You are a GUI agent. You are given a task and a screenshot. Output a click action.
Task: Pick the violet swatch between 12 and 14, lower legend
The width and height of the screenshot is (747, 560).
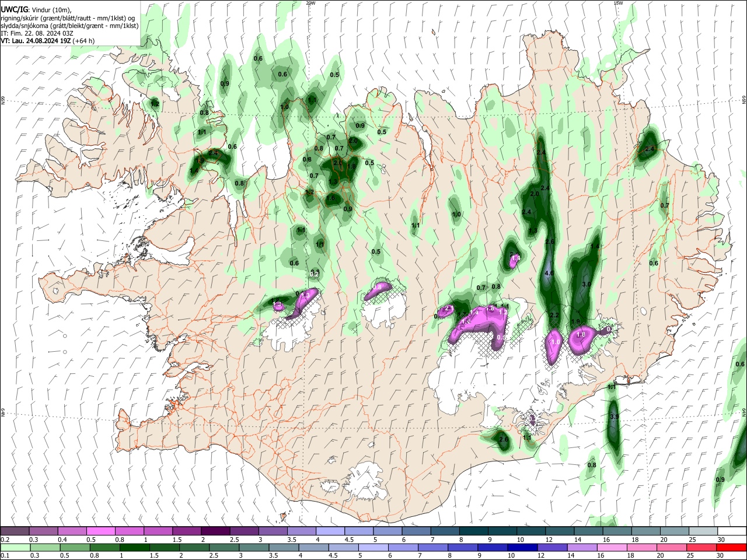[552, 547]
